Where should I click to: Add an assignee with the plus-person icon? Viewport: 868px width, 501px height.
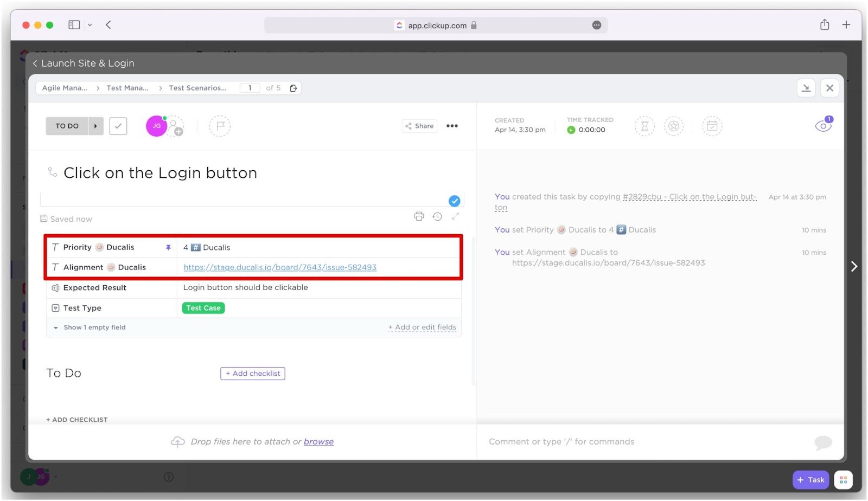[x=176, y=127]
